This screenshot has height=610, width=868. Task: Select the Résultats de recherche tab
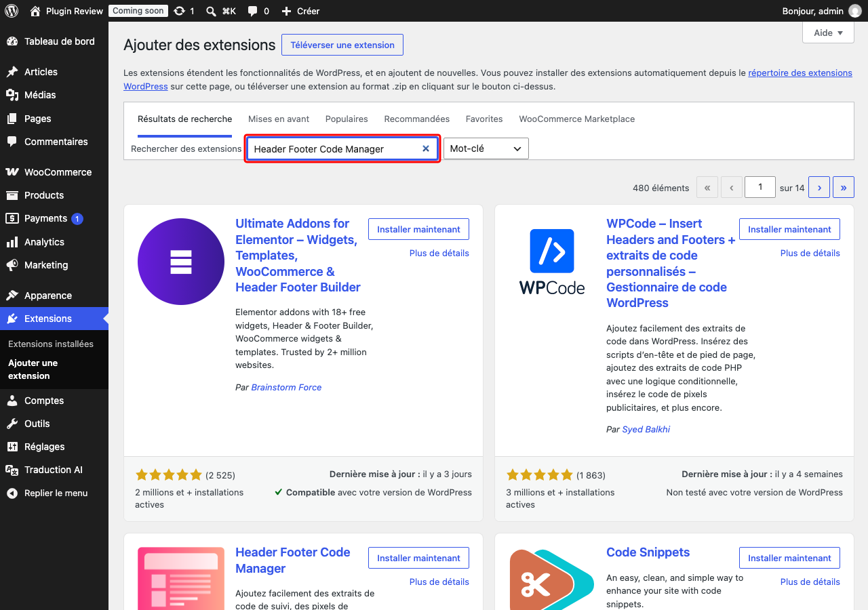pyautogui.click(x=184, y=119)
